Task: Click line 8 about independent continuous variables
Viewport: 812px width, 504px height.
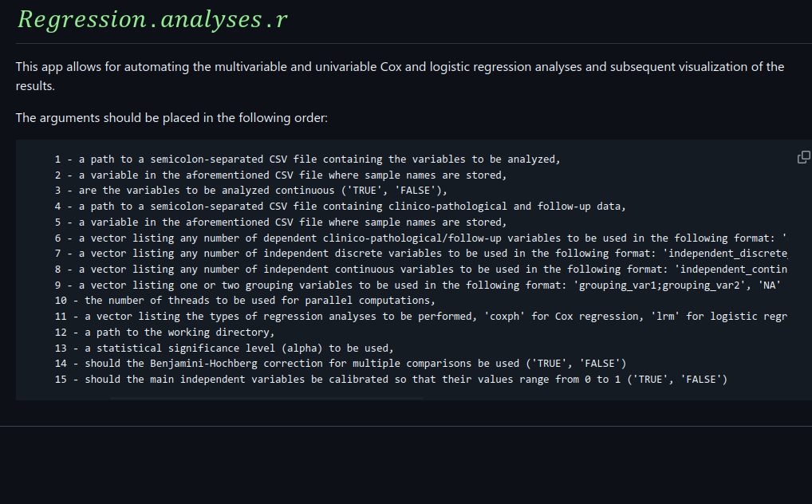Action: click(x=420, y=270)
